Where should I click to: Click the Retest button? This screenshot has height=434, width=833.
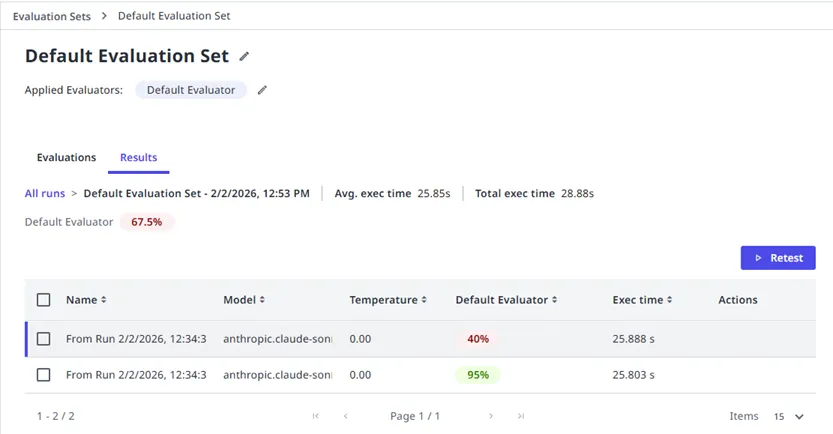tap(777, 258)
